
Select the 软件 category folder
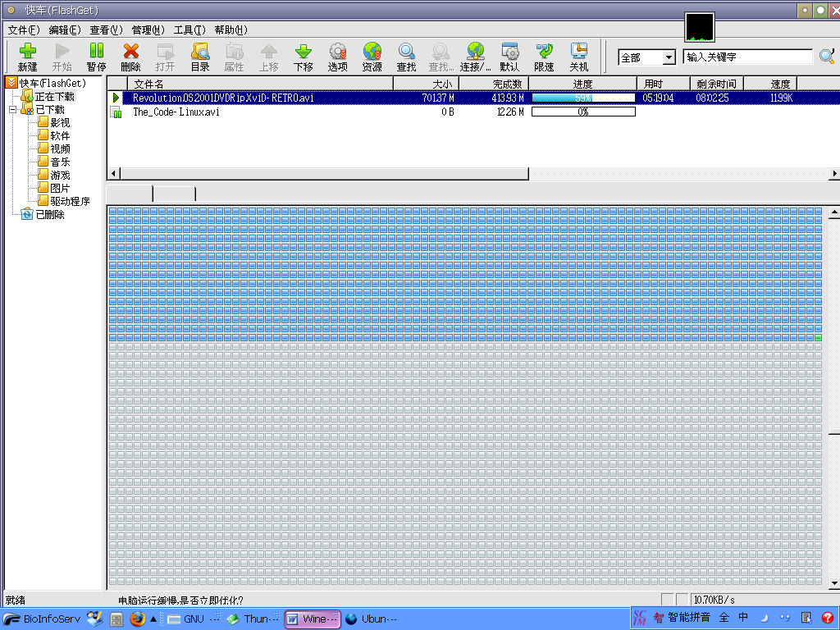pyautogui.click(x=60, y=136)
